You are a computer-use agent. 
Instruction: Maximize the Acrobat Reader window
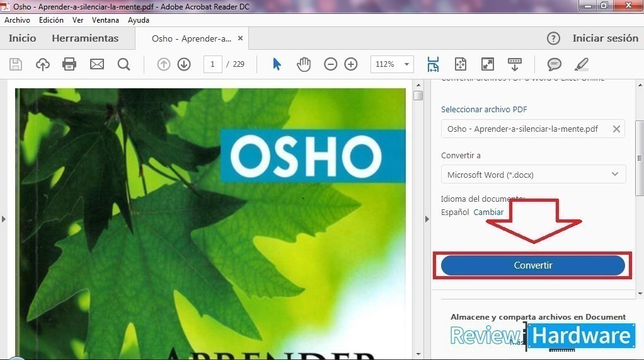pyautogui.click(x=604, y=5)
